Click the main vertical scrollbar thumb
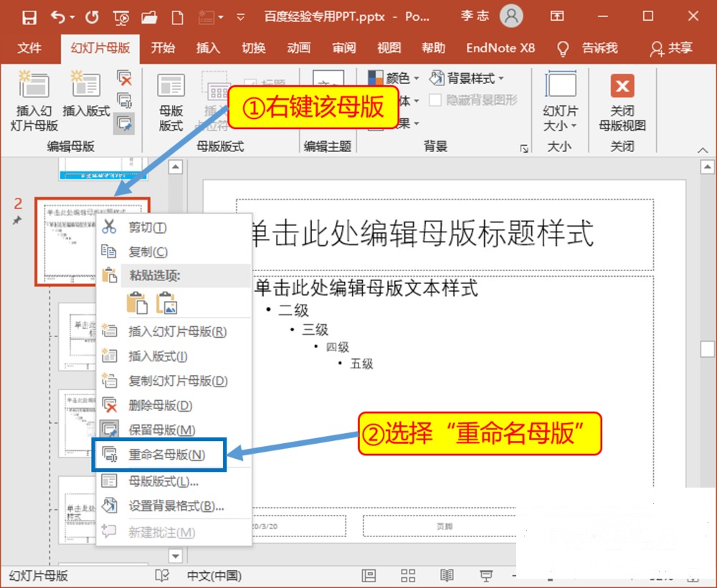This screenshot has width=717, height=588. click(x=708, y=349)
